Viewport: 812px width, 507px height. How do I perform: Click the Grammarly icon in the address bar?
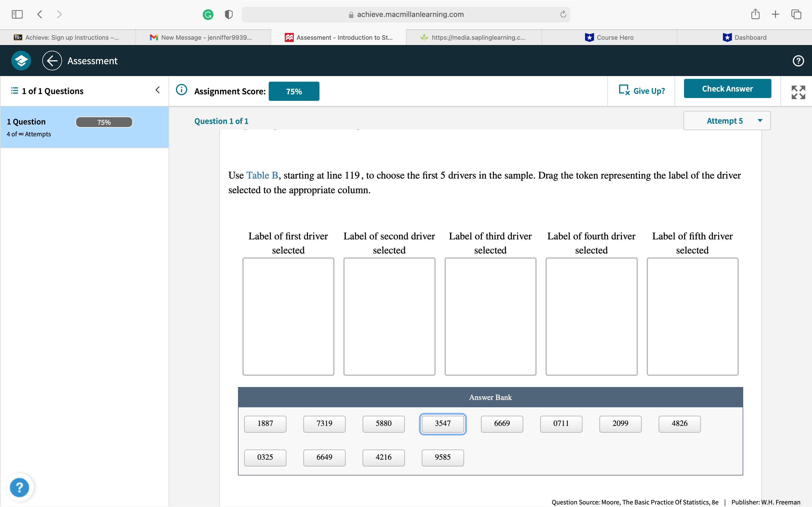coord(208,14)
